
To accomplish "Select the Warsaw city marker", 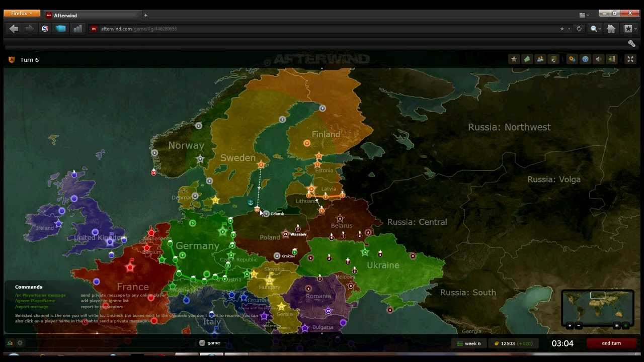I will click(286, 234).
